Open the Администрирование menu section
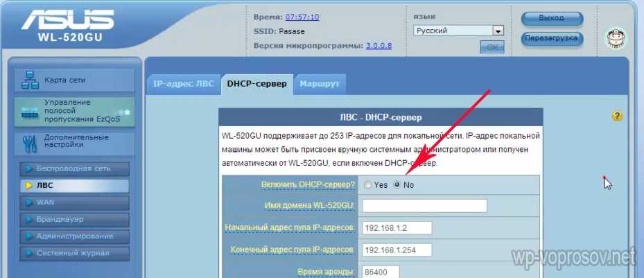644x278 pixels. click(x=74, y=236)
